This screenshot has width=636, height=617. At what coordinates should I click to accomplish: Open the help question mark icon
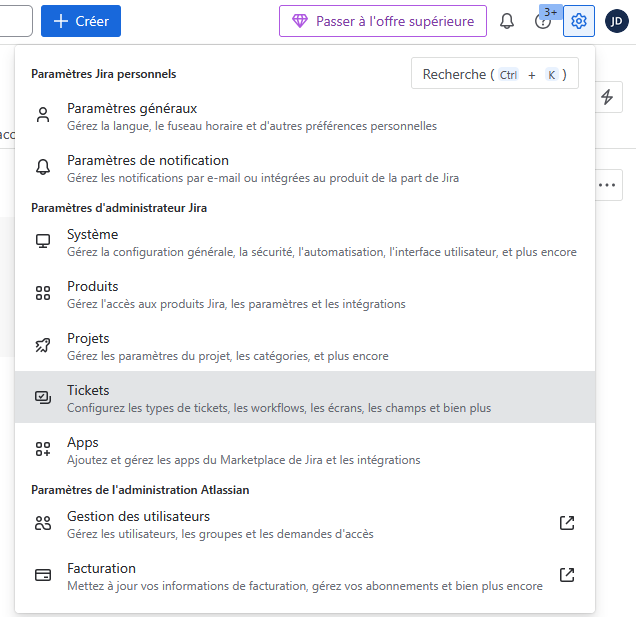543,22
